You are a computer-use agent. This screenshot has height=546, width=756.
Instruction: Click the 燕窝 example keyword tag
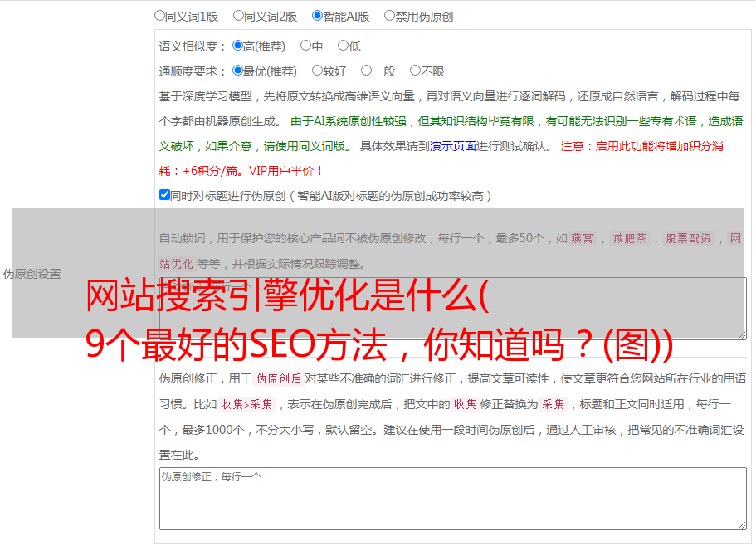pyautogui.click(x=583, y=239)
